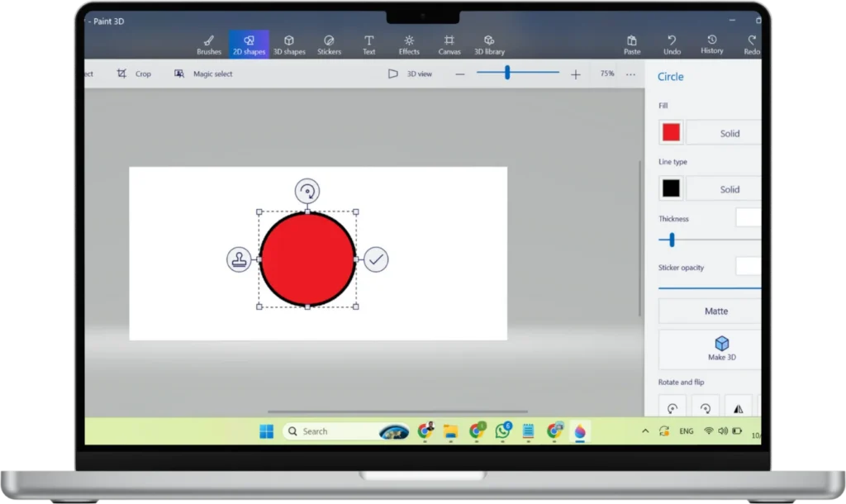This screenshot has width=846, height=504.
Task: Open the Line type dropdown
Action: point(724,188)
